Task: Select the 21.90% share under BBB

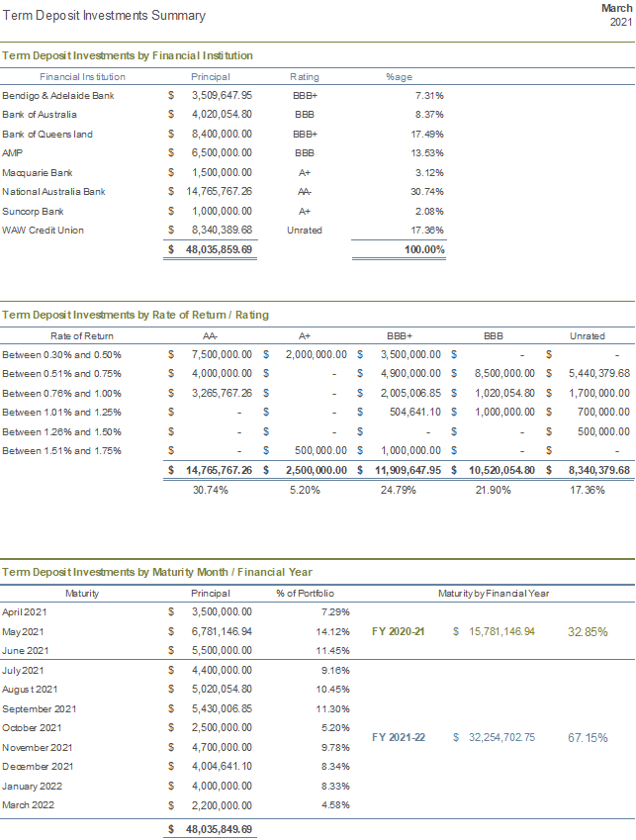Action: (493, 490)
